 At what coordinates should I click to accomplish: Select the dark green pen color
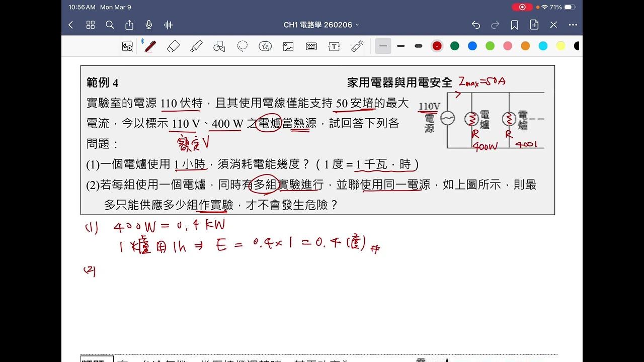[455, 46]
